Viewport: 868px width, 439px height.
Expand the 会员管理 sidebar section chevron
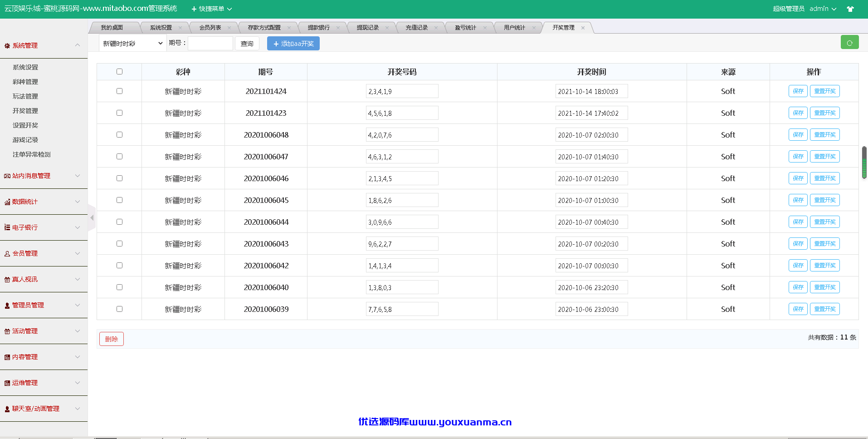coord(78,253)
